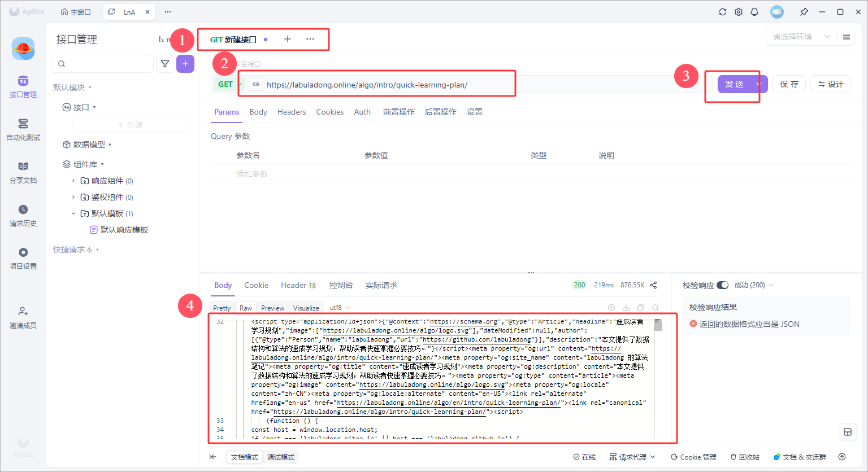Click the link icon beside the URL

pyautogui.click(x=256, y=85)
